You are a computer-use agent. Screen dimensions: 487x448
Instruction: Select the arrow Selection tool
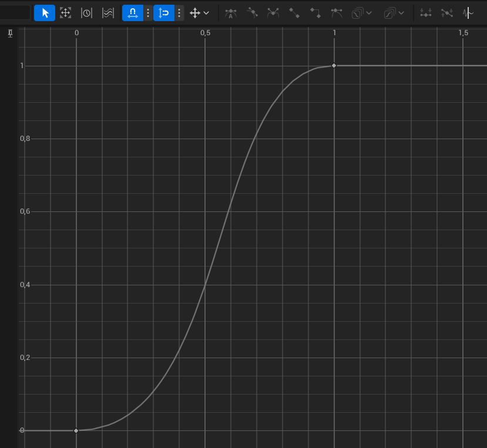(45, 13)
